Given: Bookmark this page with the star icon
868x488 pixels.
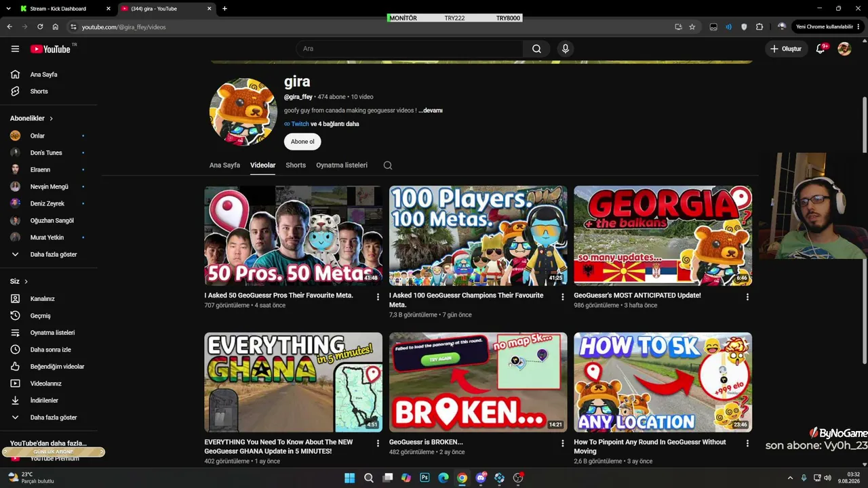Looking at the screenshot, I should pyautogui.click(x=692, y=27).
